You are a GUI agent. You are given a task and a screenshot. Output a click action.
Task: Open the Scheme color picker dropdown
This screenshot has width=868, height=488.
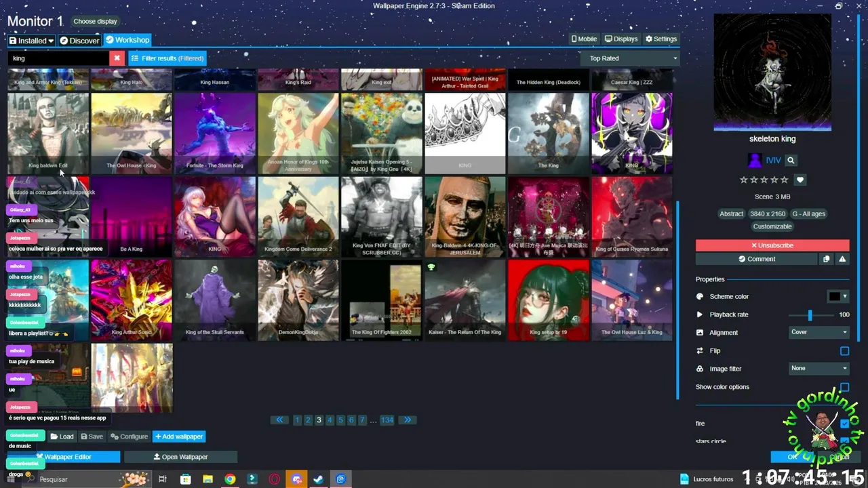838,296
